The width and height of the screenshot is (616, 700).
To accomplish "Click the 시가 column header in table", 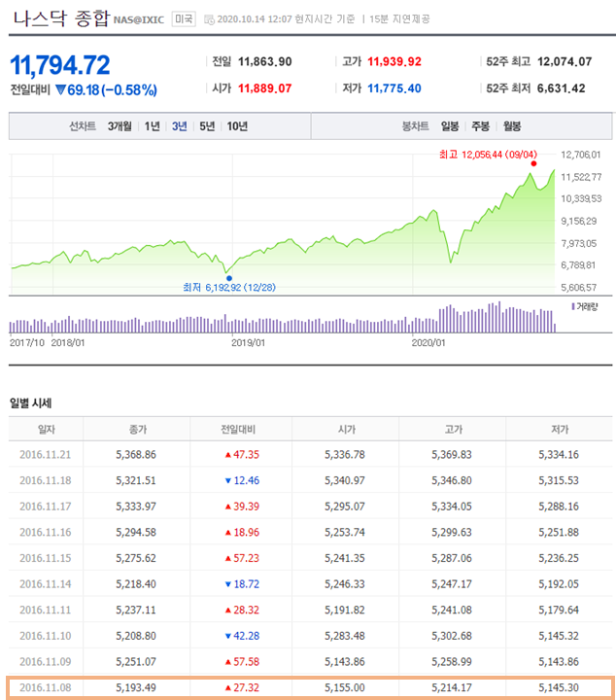I will tap(347, 429).
